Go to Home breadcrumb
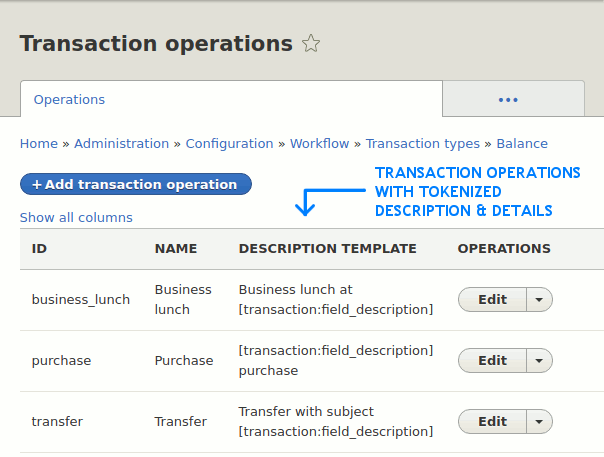 click(39, 143)
